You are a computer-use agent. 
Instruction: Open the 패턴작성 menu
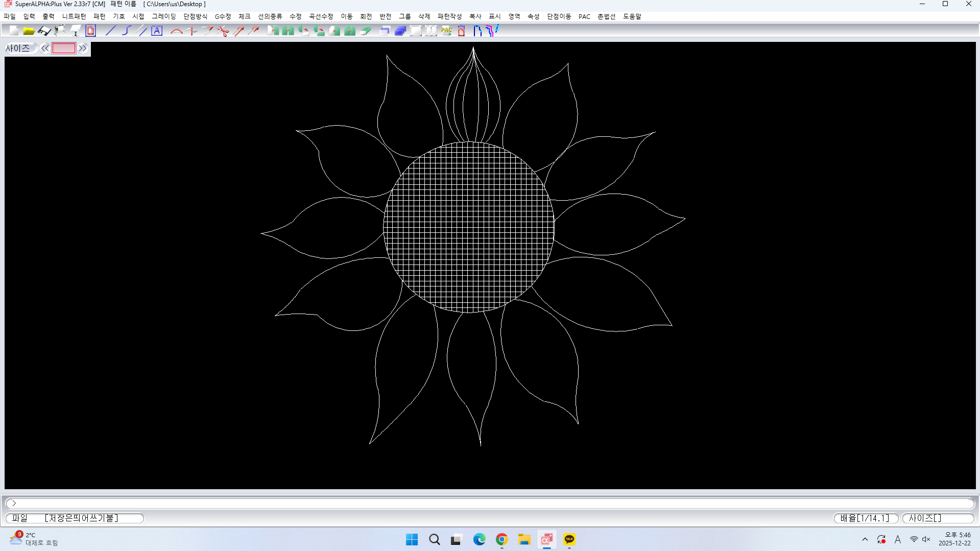click(449, 16)
